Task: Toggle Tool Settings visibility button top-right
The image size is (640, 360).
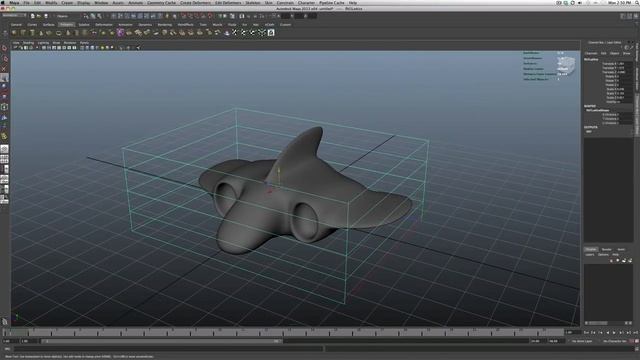Action: [629, 16]
